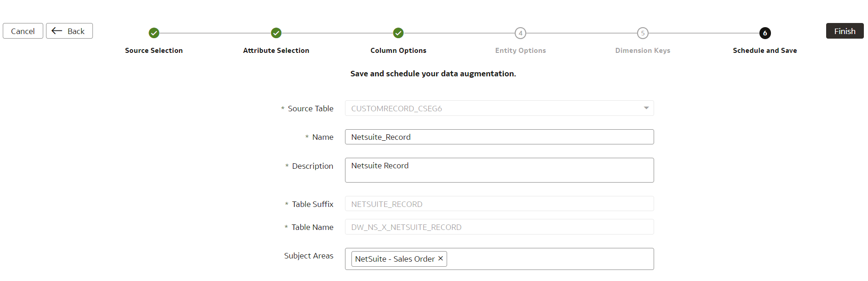The image size is (868, 281).
Task: Select the Column Options step checkmark
Action: (398, 33)
